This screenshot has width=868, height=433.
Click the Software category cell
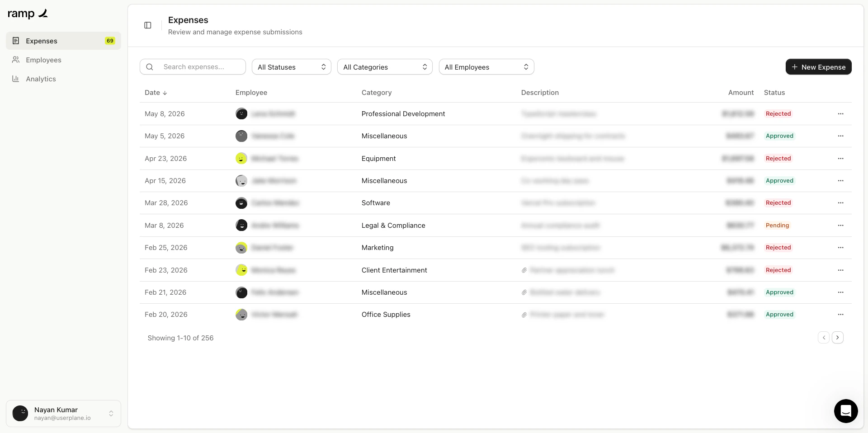376,203
